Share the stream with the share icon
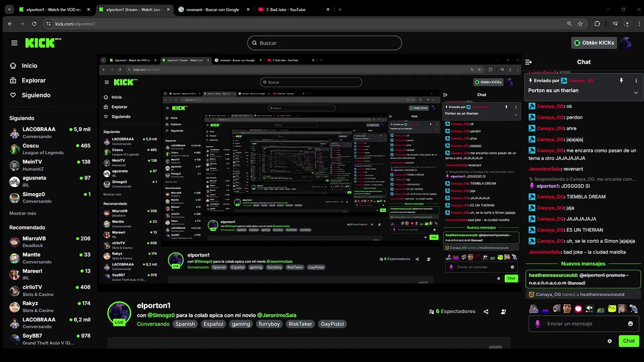644x362 pixels. [x=486, y=312]
